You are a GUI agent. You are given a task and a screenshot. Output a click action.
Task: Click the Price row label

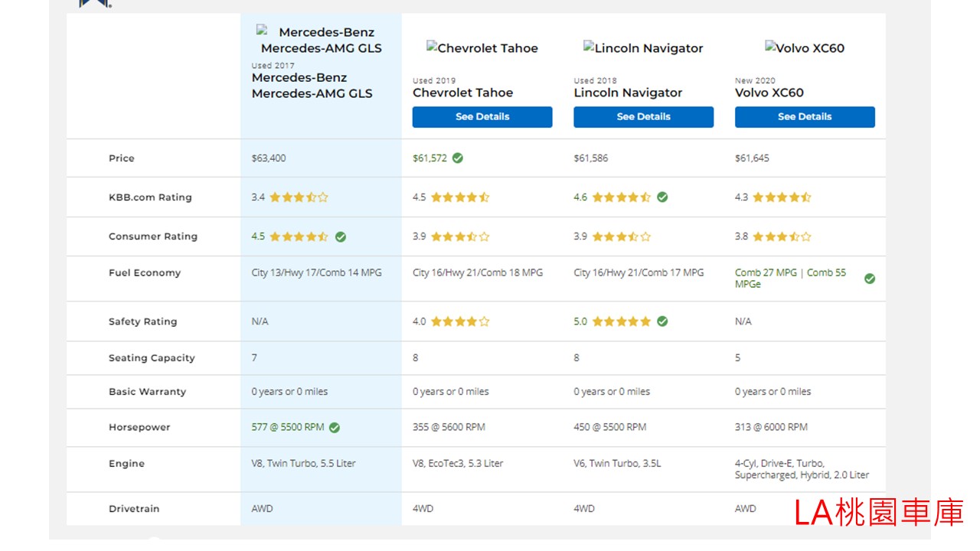(121, 158)
